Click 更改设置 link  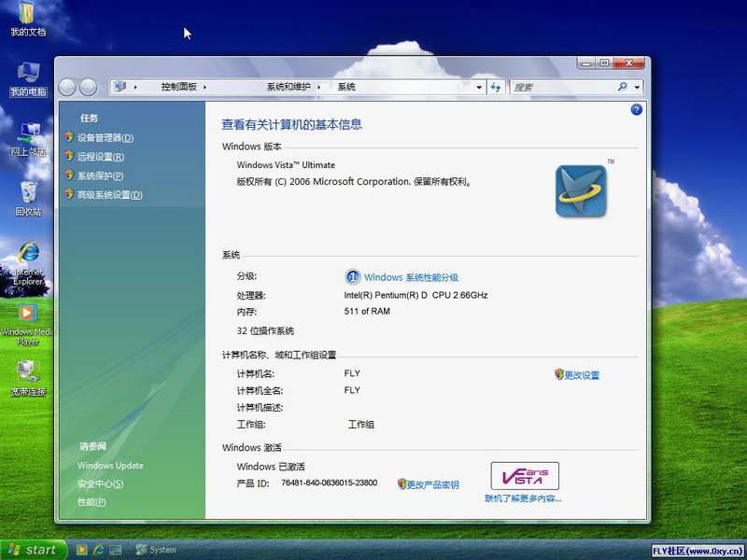coord(582,375)
